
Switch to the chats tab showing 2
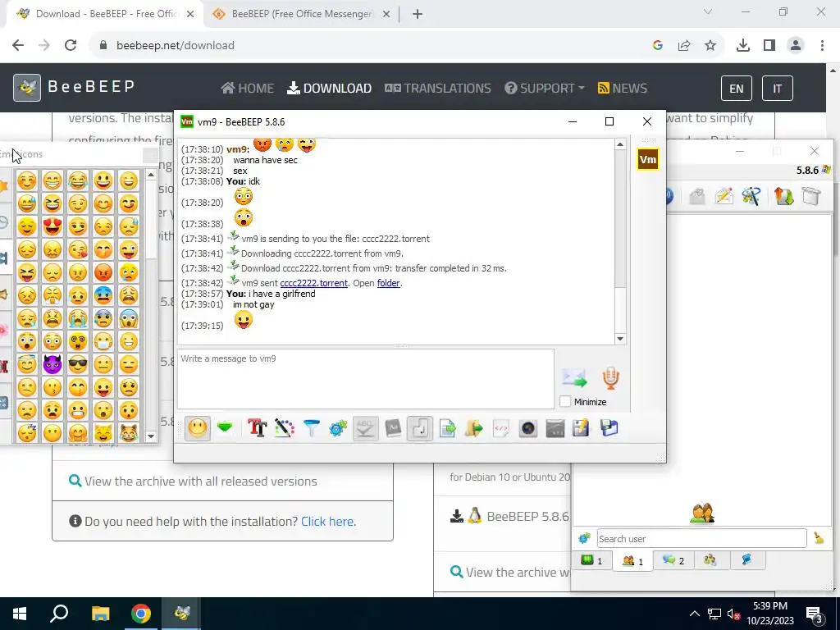673,560
